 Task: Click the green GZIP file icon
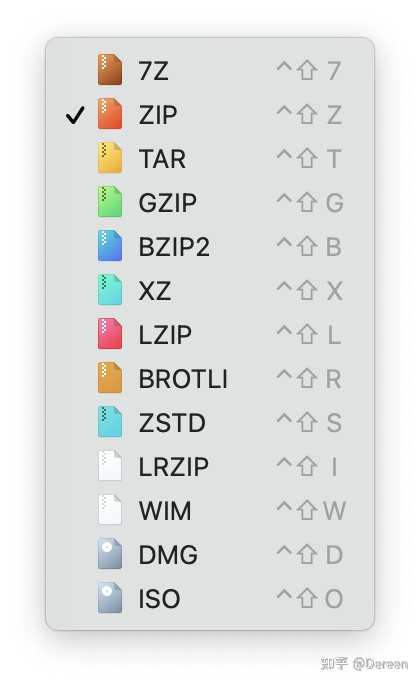(x=110, y=202)
